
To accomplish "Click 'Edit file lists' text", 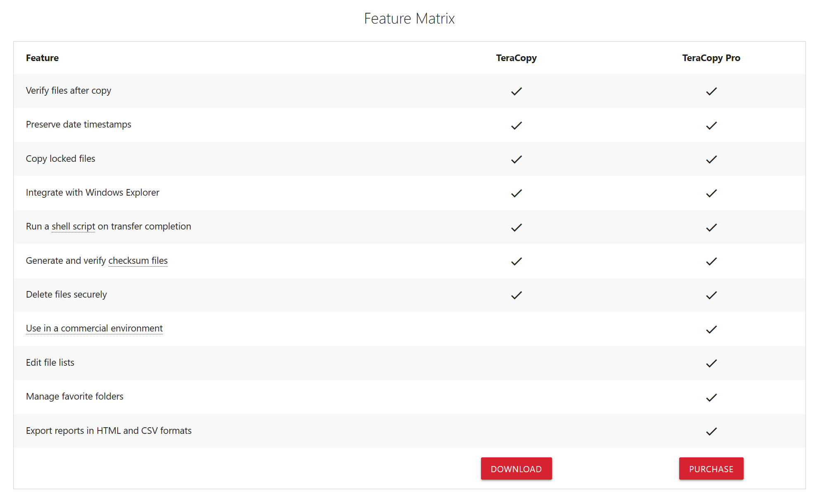I will point(50,362).
